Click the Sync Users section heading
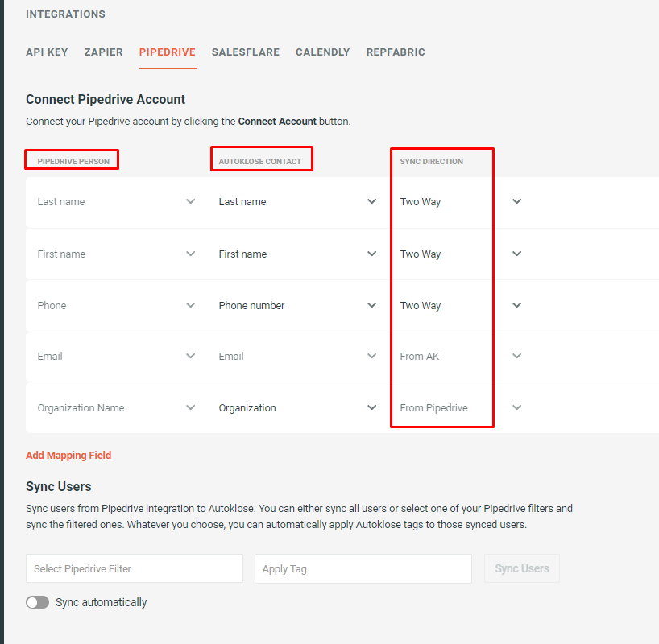Viewport: 659px width, 644px height. [59, 486]
